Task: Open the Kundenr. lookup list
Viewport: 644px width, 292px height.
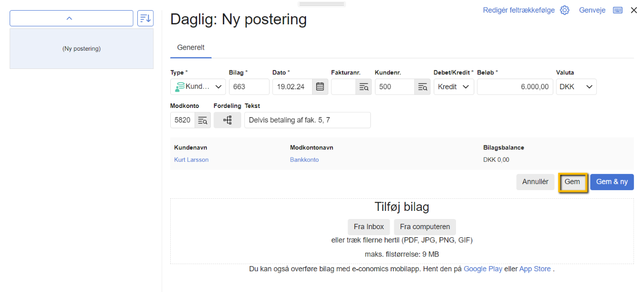Action: pyautogui.click(x=422, y=87)
